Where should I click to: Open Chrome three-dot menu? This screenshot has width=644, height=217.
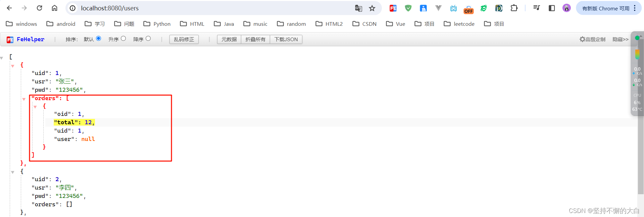[635, 8]
